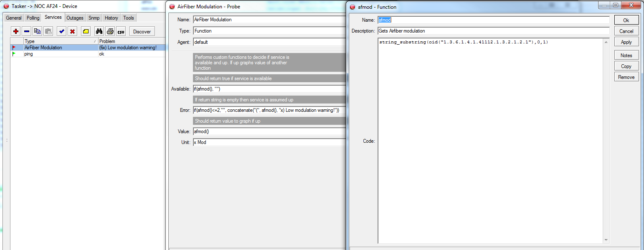Confirm with Ok in afmod Function window
The image size is (644, 250).
626,20
